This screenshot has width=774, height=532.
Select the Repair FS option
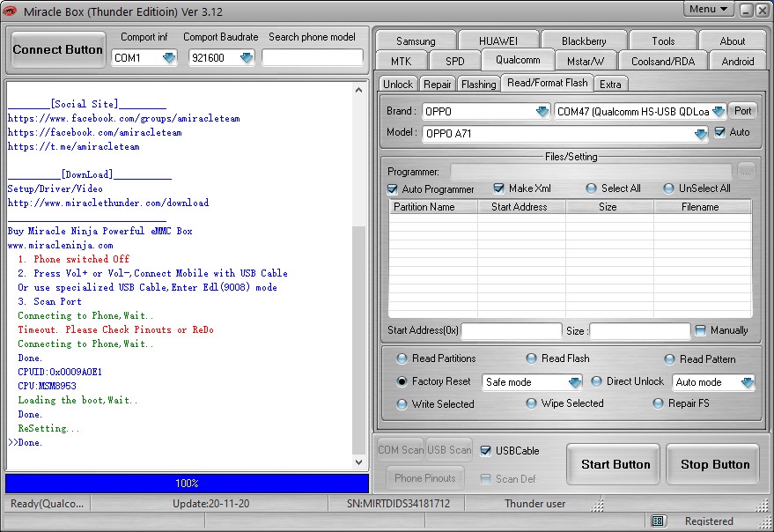658,403
